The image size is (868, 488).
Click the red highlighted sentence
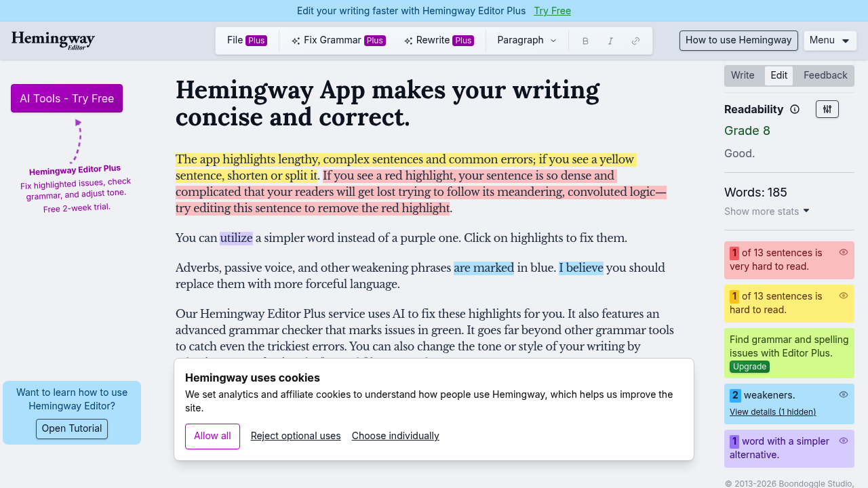pos(420,192)
